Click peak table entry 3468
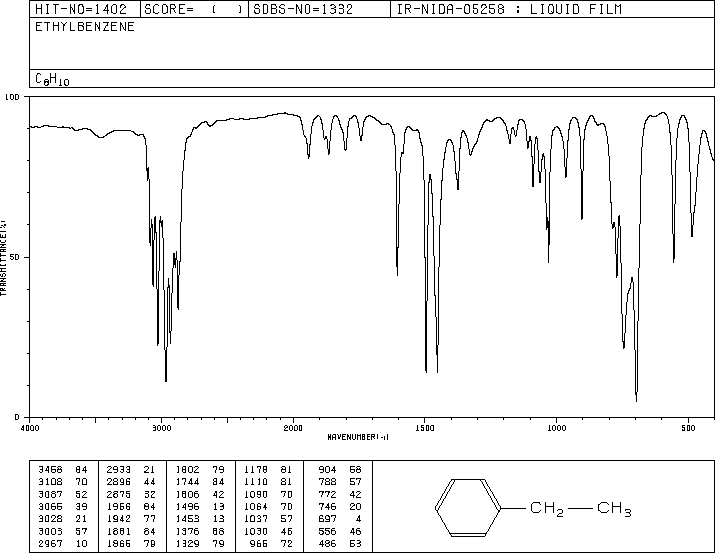 point(50,470)
